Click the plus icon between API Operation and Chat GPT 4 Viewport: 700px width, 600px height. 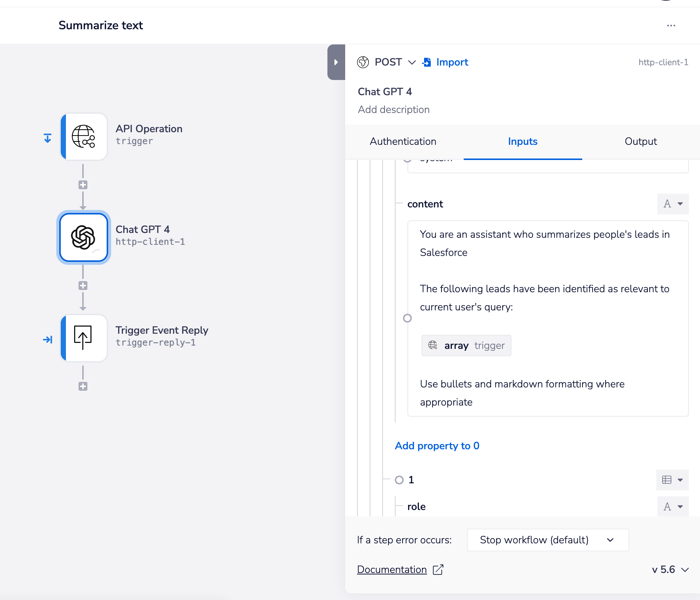click(83, 184)
